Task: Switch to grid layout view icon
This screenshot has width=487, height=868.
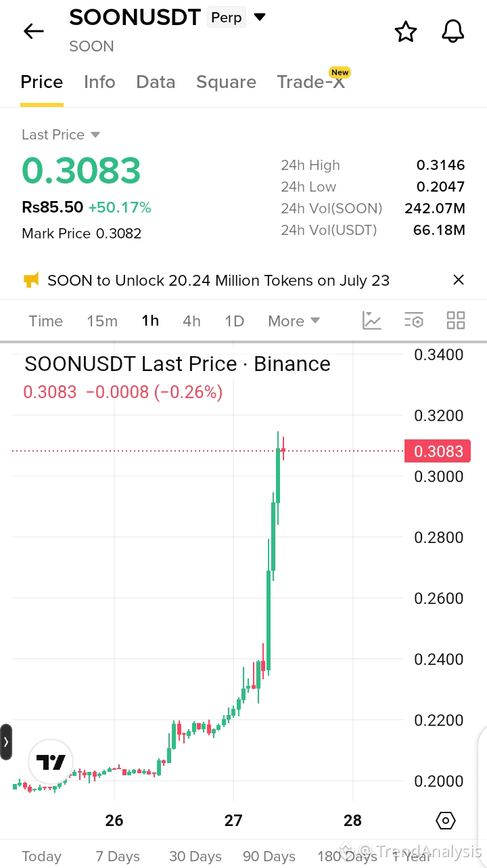Action: 456,320
